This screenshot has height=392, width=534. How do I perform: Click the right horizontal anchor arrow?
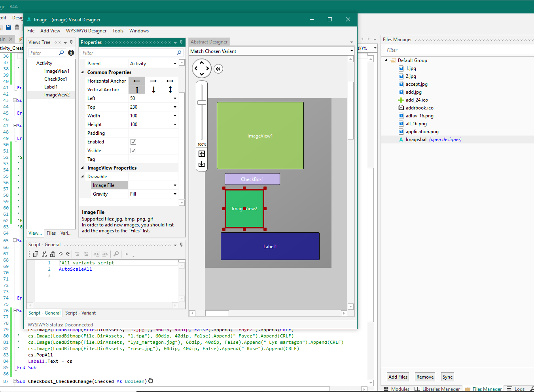pos(153,81)
